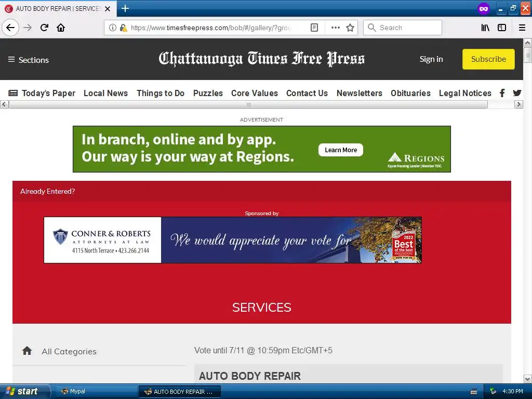This screenshot has width=532, height=399.
Task: Open the Sections menu
Action: [29, 60]
